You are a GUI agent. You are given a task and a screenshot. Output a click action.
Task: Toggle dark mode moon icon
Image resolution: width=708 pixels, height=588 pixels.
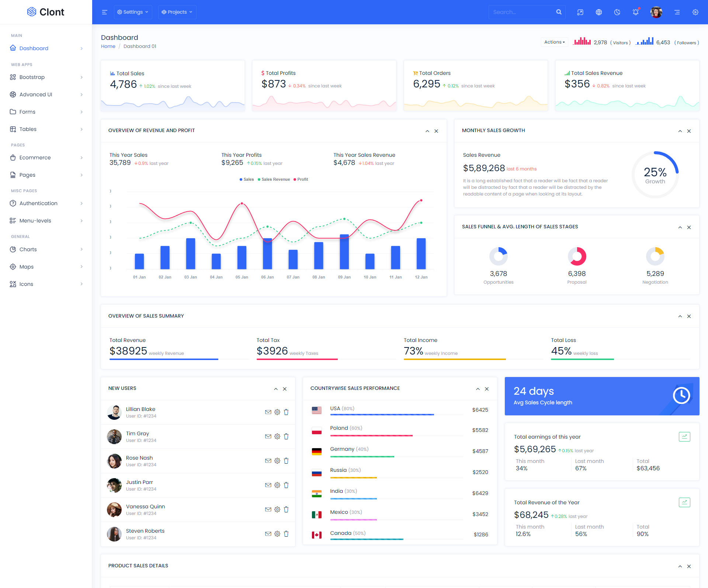617,12
